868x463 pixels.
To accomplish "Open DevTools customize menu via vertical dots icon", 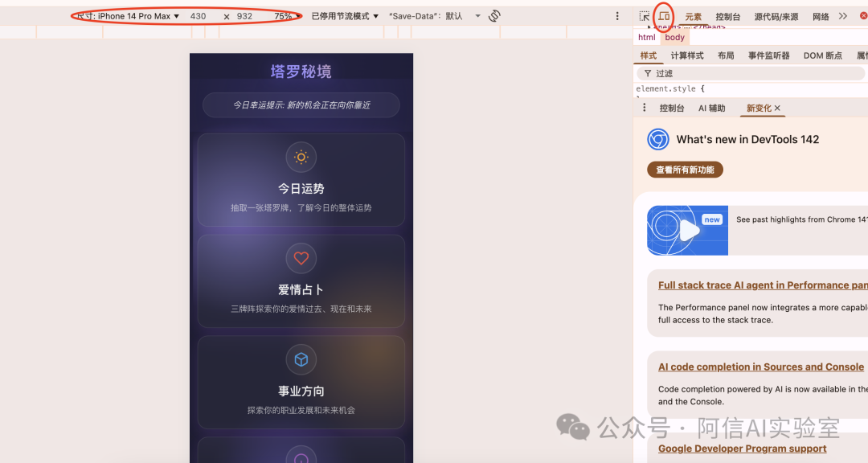I will pyautogui.click(x=616, y=15).
